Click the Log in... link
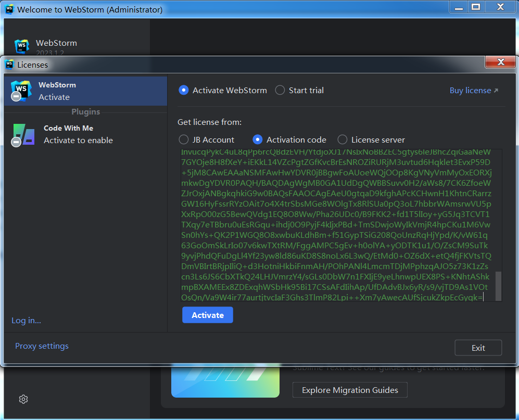Screen dimensions: 519x420 pos(26,321)
